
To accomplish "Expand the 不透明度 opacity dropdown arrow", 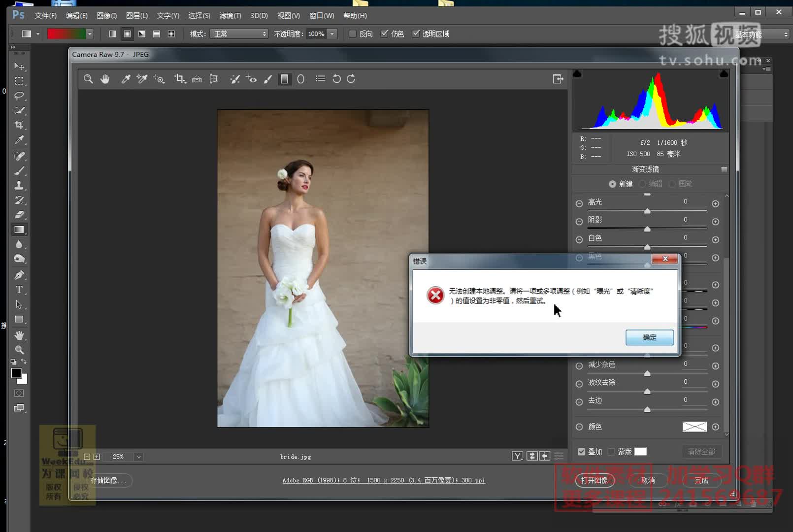I will pyautogui.click(x=332, y=34).
